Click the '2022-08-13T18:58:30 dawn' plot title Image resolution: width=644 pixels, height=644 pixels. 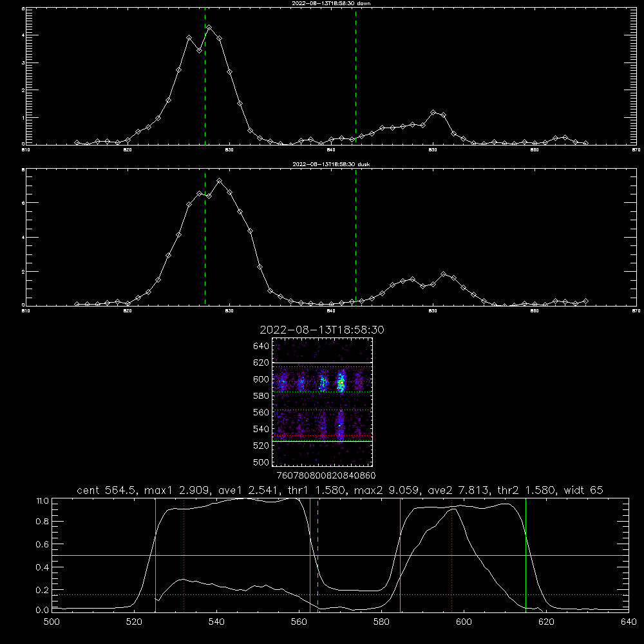point(331,3)
